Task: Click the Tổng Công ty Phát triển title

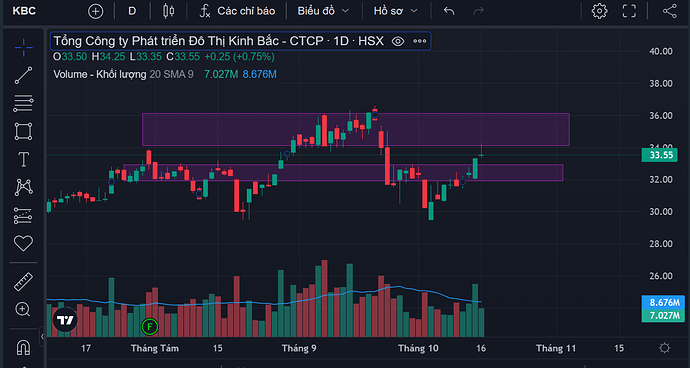Action: click(219, 41)
